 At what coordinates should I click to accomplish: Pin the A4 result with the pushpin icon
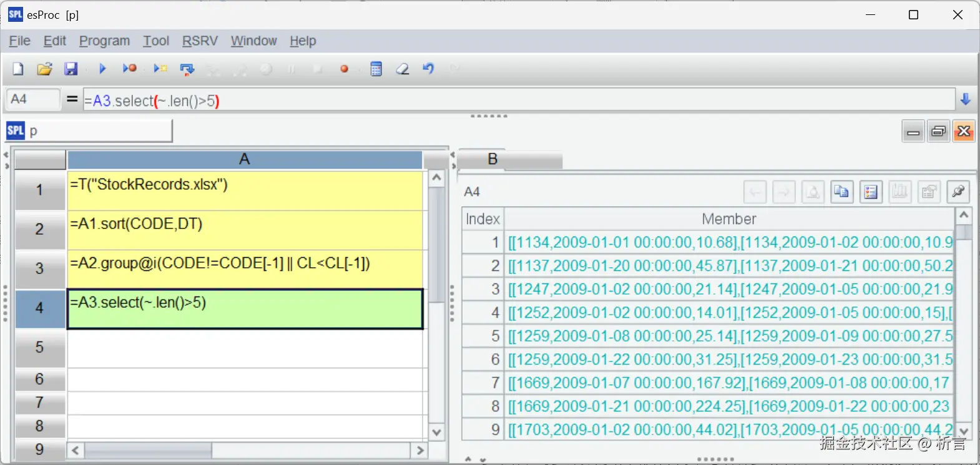point(958,192)
